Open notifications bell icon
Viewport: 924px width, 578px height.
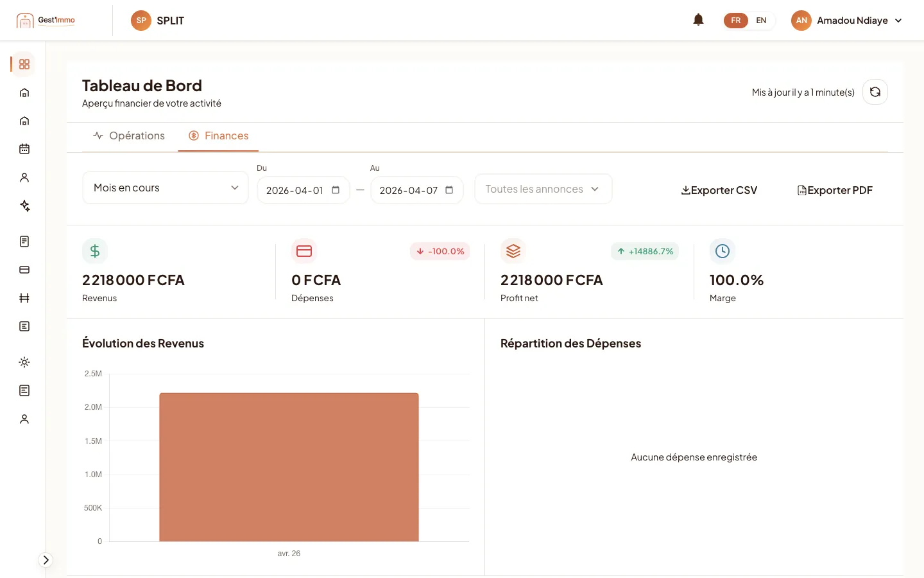pyautogui.click(x=699, y=20)
